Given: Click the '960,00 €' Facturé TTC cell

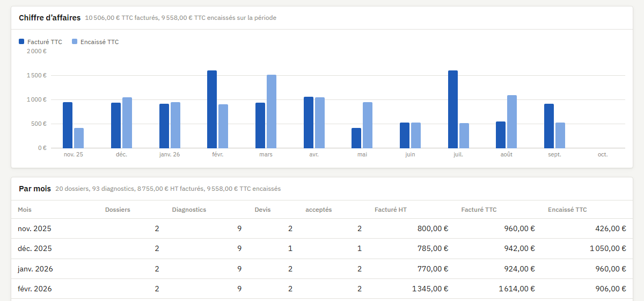Looking at the screenshot, I should (519, 228).
